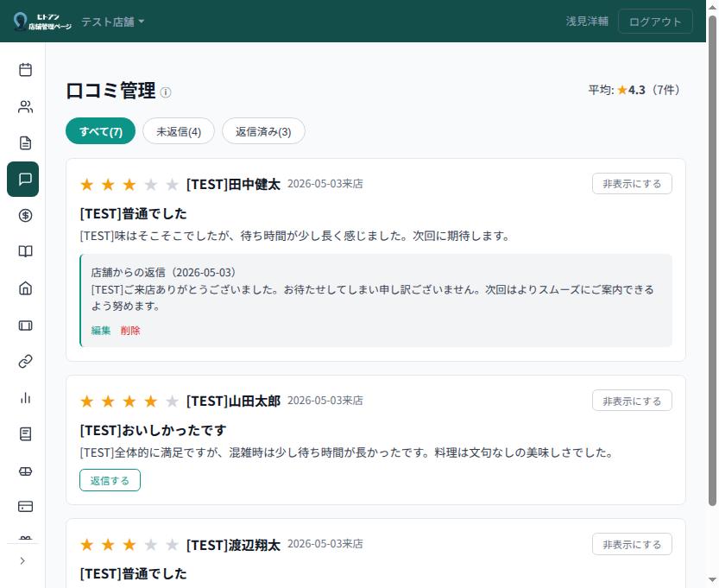Hide the 山田太郎 review with 非表示にする
The width and height of the screenshot is (719, 588).
[x=632, y=401]
